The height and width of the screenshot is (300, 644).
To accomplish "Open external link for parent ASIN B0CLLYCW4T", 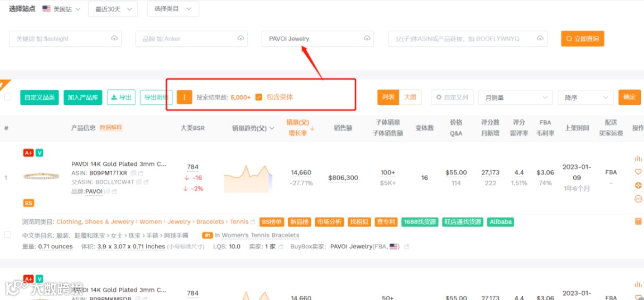I will click(x=146, y=182).
